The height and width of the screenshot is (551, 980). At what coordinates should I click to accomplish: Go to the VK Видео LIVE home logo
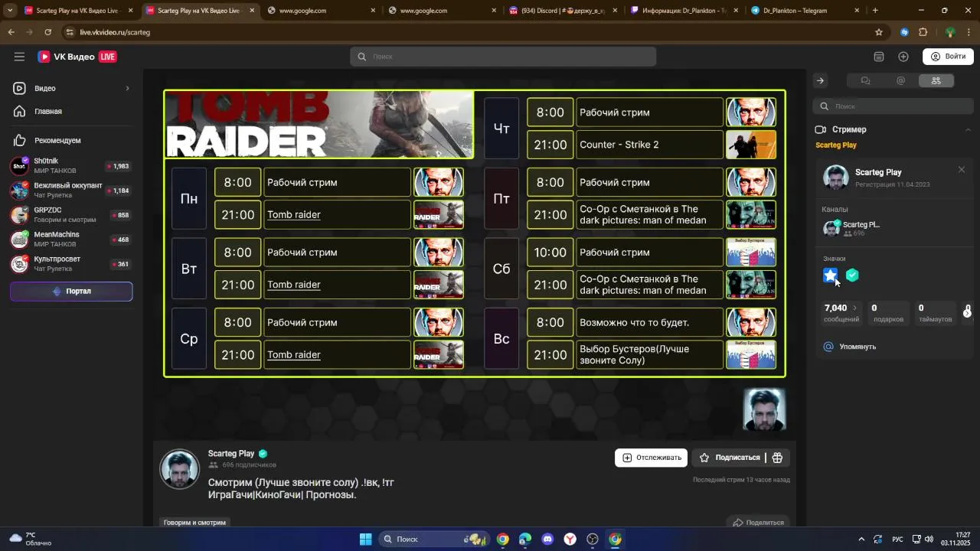point(77,57)
